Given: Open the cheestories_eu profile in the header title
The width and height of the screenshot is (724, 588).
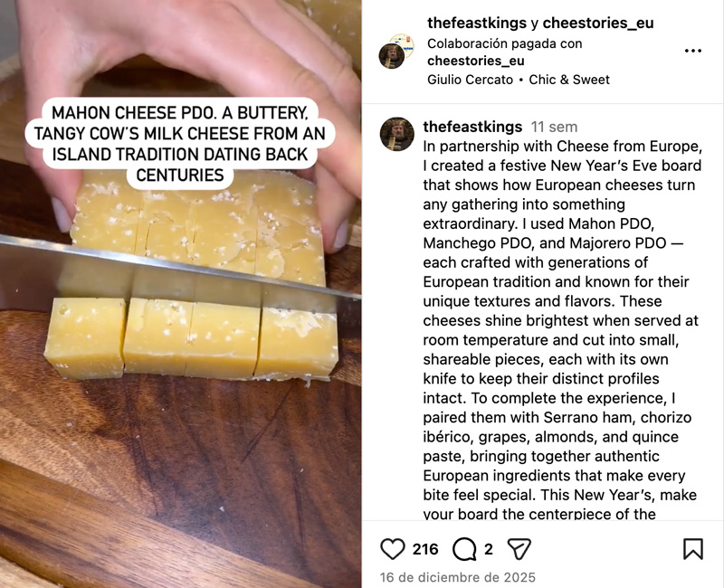Looking at the screenshot, I should pyautogui.click(x=597, y=23).
